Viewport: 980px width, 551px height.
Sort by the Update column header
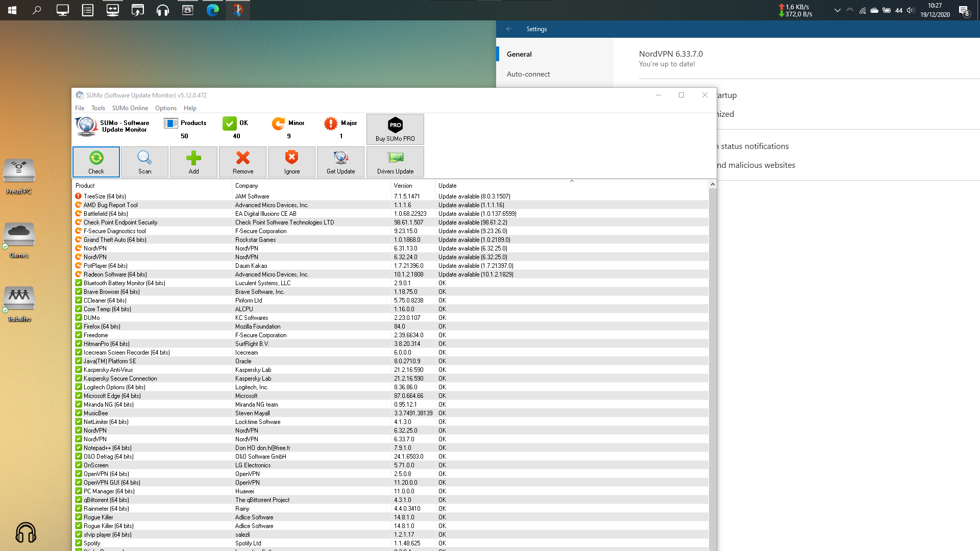(x=447, y=186)
